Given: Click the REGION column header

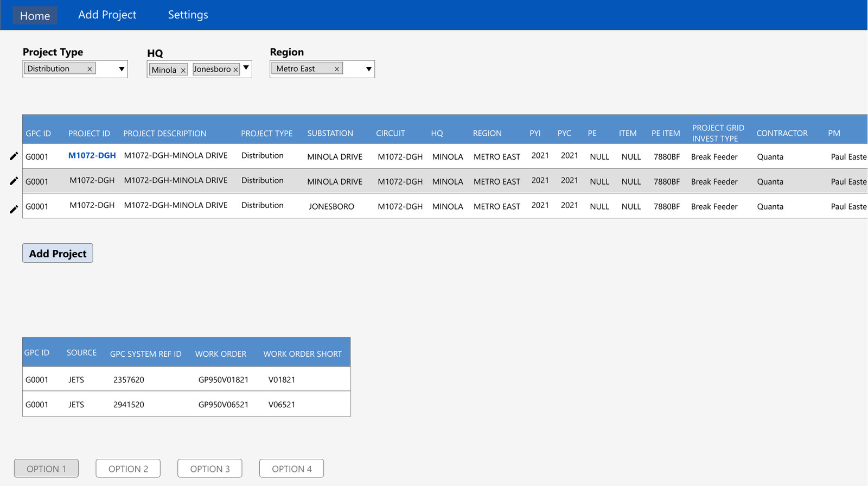Looking at the screenshot, I should click(x=487, y=134).
